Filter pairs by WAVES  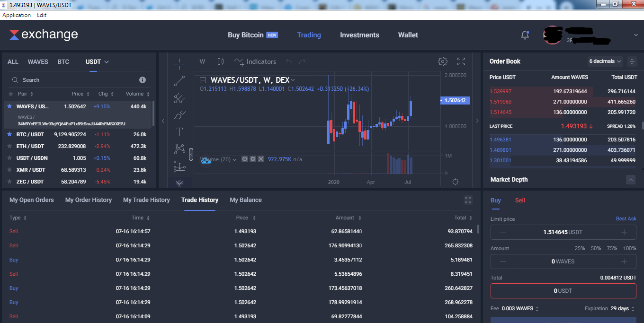[x=38, y=62]
